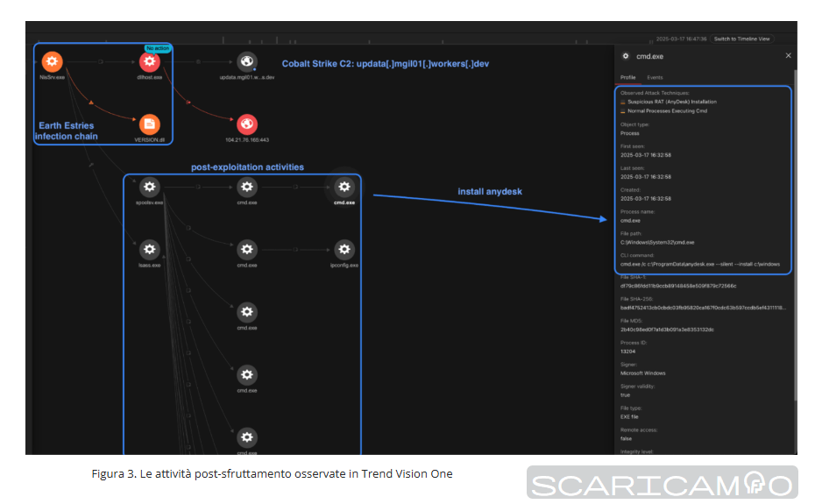Click the red dllhost.exe process node
Image resolution: width=815 pixels, height=504 pixels.
click(x=150, y=61)
